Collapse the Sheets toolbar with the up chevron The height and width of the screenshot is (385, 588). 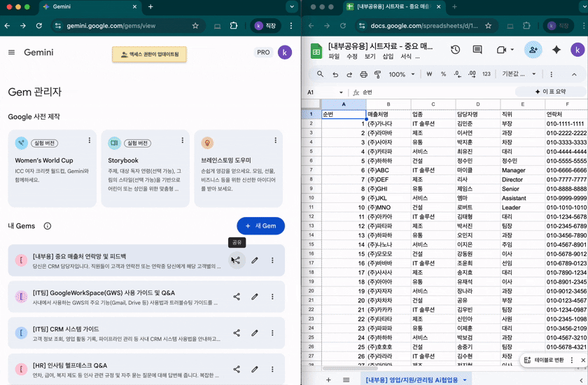575,74
